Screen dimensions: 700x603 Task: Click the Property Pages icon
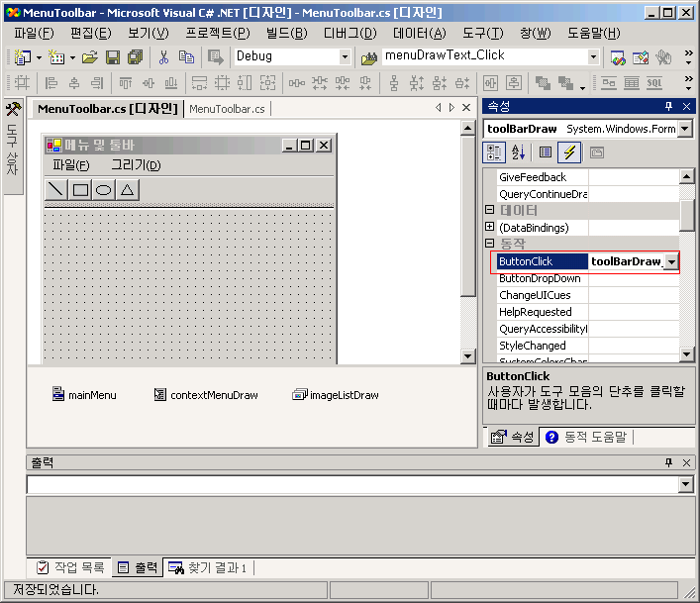[597, 152]
